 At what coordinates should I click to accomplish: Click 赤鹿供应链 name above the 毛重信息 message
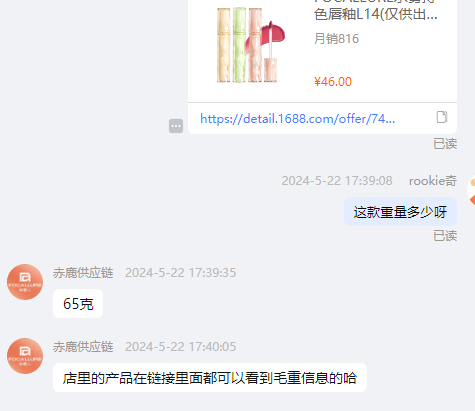(83, 347)
